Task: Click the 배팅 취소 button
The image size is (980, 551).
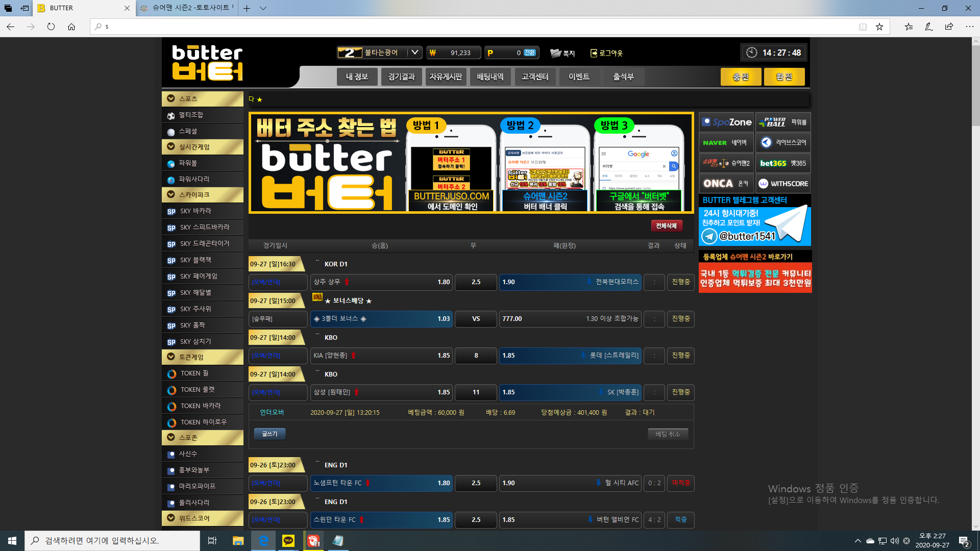Action: pos(668,434)
